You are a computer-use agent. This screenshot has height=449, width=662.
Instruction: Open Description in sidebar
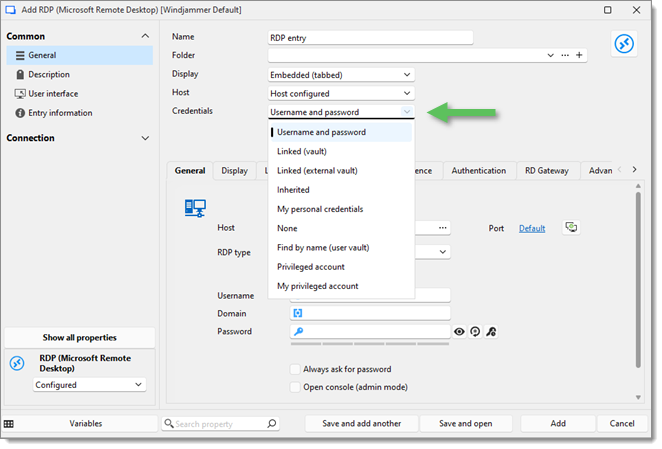(x=80, y=75)
